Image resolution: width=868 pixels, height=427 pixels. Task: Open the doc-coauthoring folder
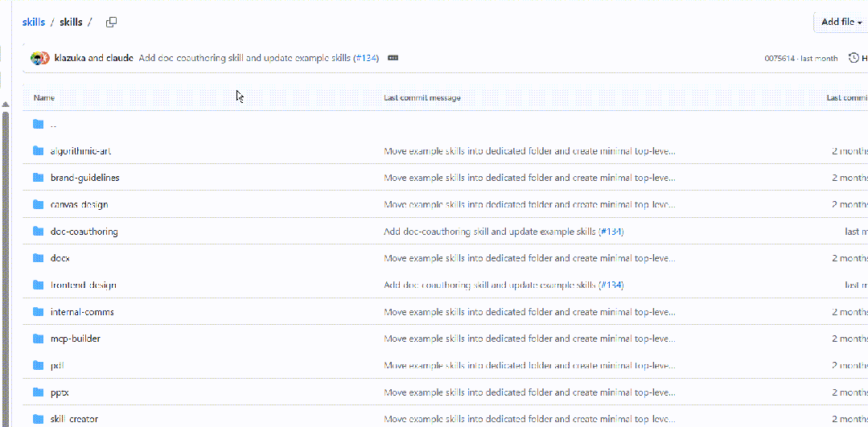pos(84,232)
